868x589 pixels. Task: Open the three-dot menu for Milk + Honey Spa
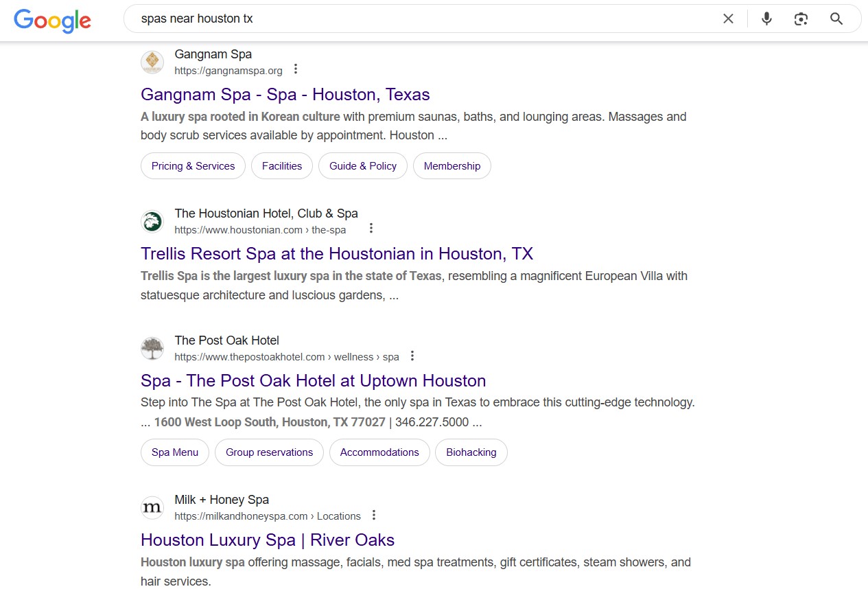click(374, 515)
